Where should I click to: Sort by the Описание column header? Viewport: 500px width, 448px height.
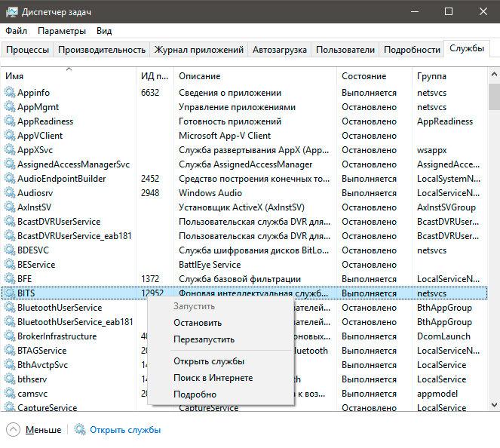click(x=255, y=76)
